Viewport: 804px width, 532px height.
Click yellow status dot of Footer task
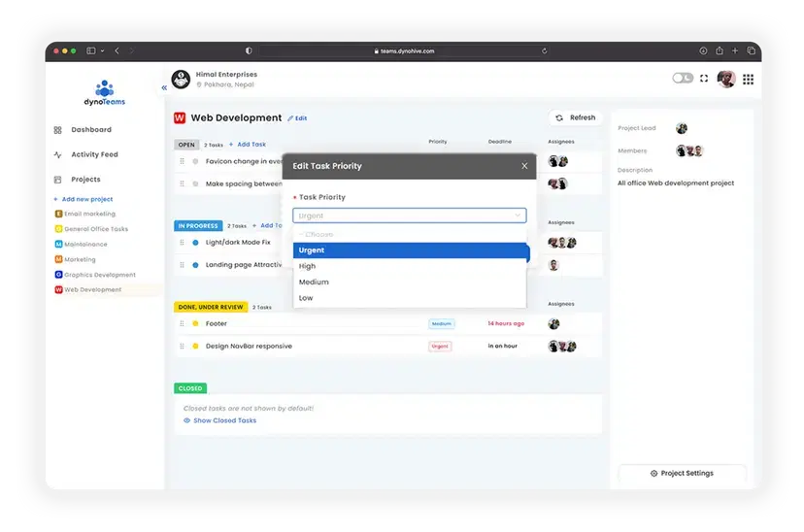[x=195, y=324]
